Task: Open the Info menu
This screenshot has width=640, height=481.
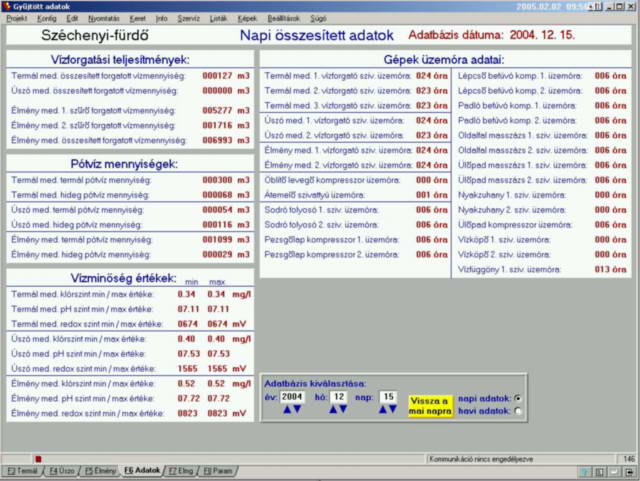Action: point(162,19)
